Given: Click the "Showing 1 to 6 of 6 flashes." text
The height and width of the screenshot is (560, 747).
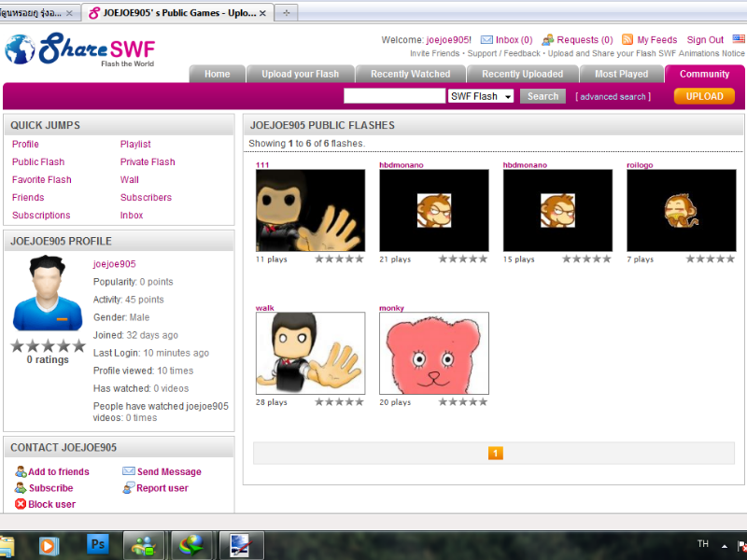Looking at the screenshot, I should point(307,144).
